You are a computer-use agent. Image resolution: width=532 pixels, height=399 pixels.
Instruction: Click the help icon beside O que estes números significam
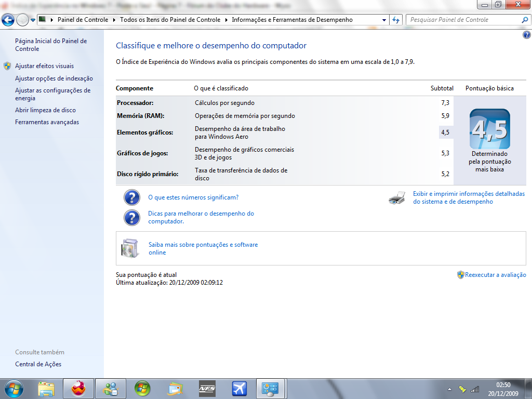click(131, 197)
